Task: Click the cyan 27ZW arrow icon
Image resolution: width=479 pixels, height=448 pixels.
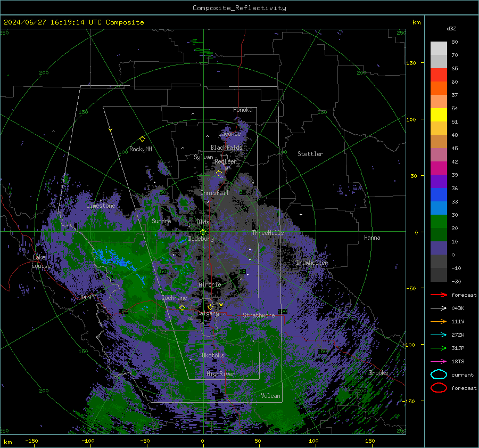Action: pos(439,335)
